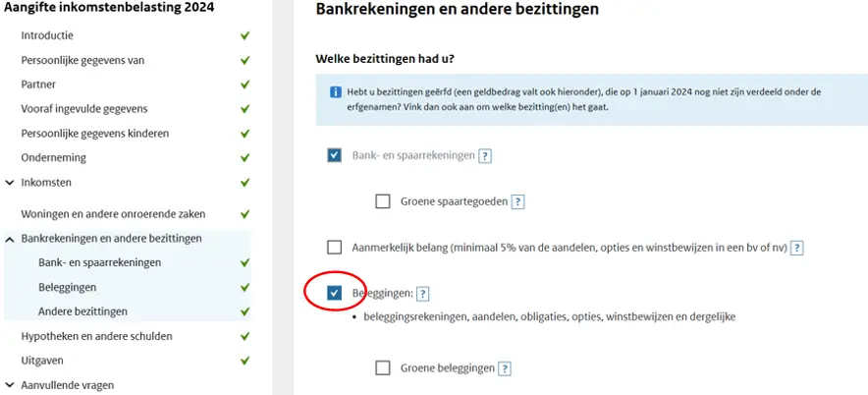Screen dimensions: 868x395
Task: Open help for Bank- en spaarrekeningen
Action: click(x=485, y=156)
